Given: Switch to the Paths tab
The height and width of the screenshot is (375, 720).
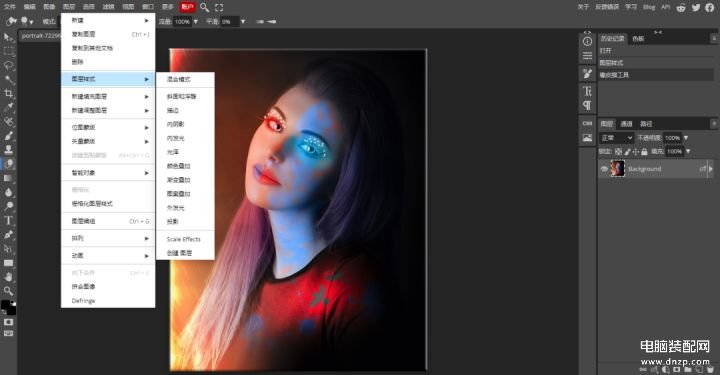Looking at the screenshot, I should [x=646, y=124].
